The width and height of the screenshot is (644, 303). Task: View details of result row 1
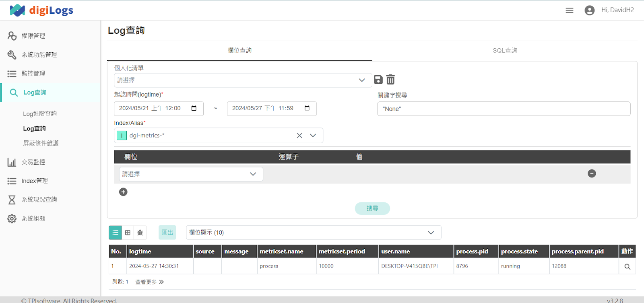pos(627,267)
